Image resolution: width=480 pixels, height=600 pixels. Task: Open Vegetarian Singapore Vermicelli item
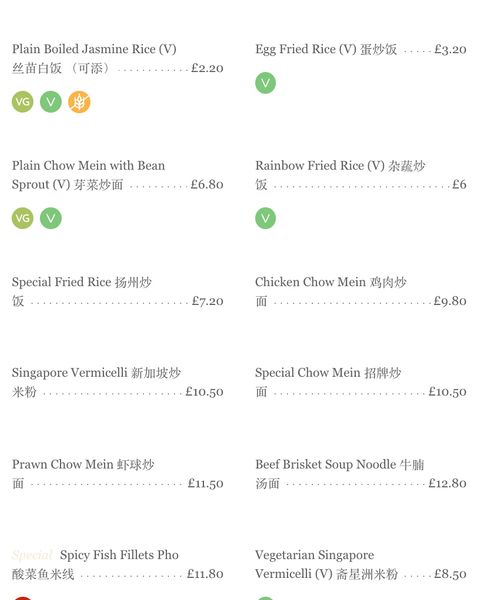point(361,564)
